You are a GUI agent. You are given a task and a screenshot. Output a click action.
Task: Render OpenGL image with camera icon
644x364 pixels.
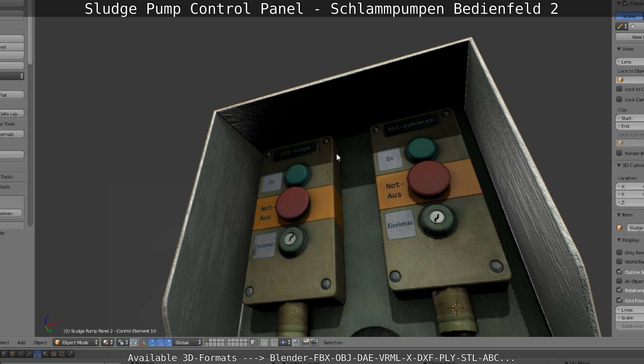306,342
